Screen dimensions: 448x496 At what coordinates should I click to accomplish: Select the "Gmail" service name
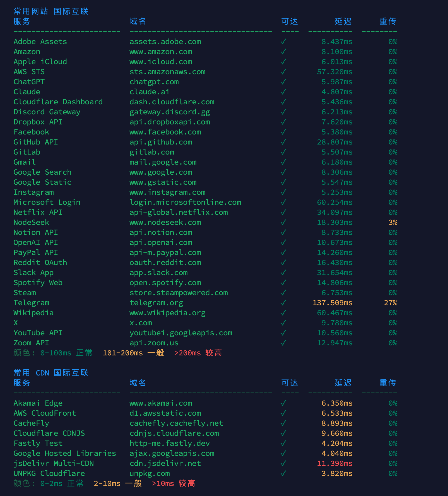[25, 162]
